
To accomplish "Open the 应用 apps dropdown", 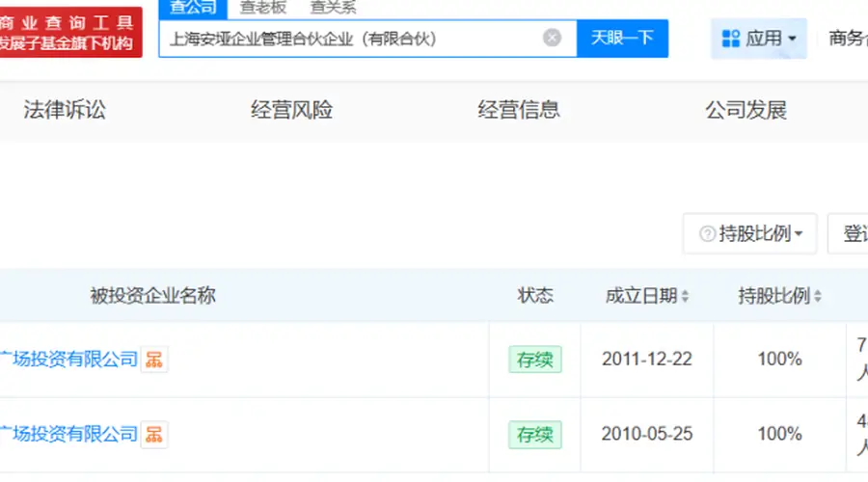I will 758,39.
